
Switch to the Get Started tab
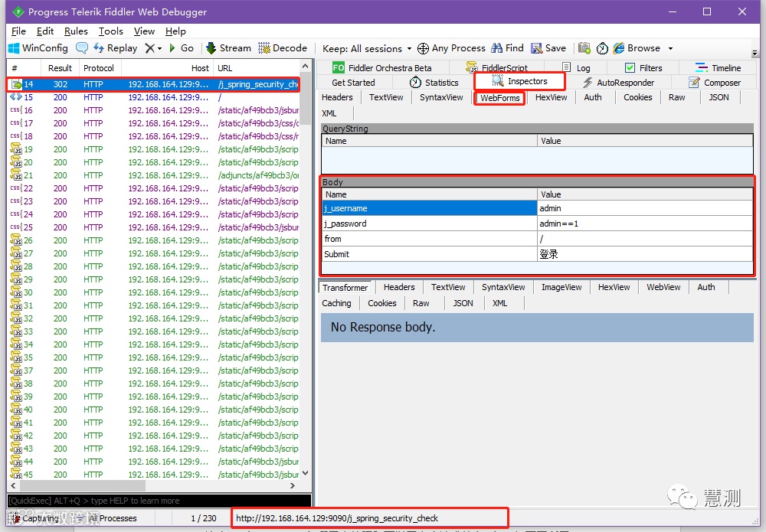pyautogui.click(x=353, y=83)
